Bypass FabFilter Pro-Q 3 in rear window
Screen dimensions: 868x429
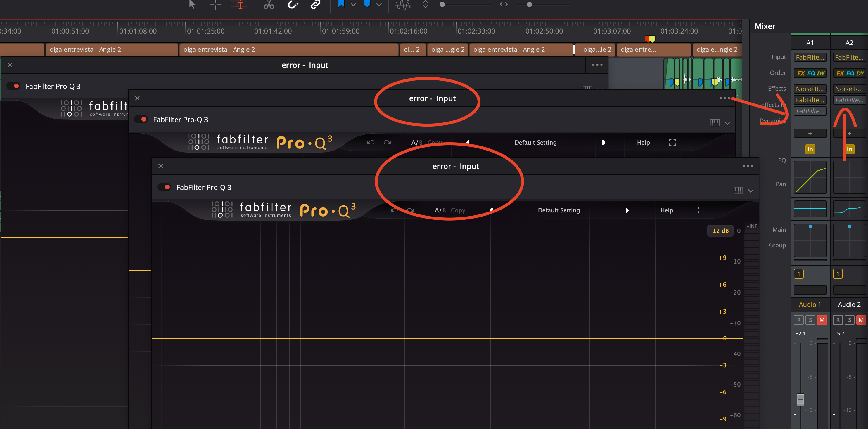click(14, 86)
